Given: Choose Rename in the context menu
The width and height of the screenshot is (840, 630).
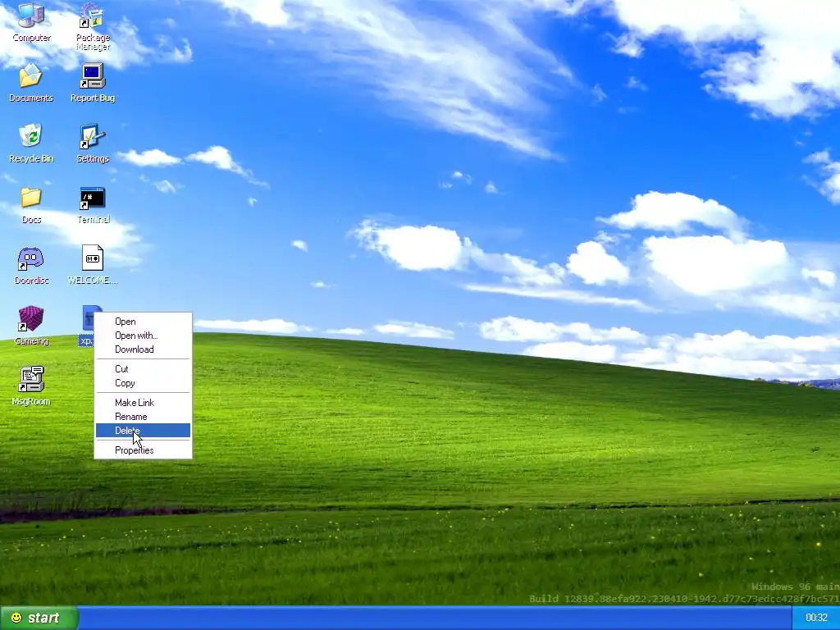Looking at the screenshot, I should [143, 416].
